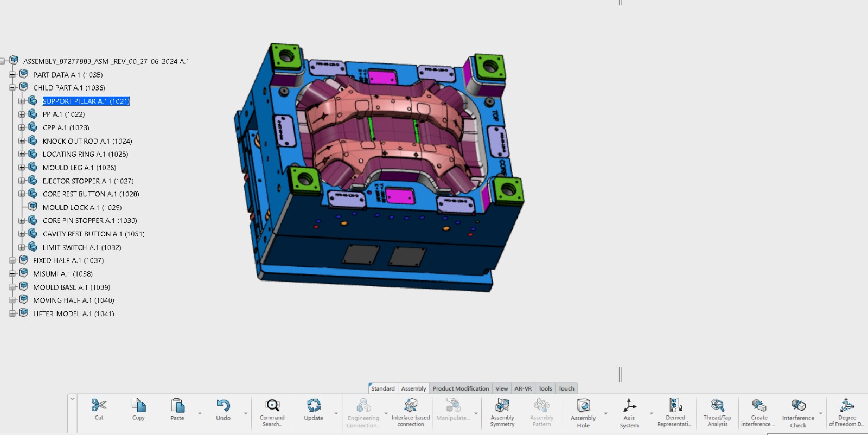Image resolution: width=868 pixels, height=435 pixels.
Task: Select the LIFTER_MODEL A.1 tree item
Action: (73, 314)
